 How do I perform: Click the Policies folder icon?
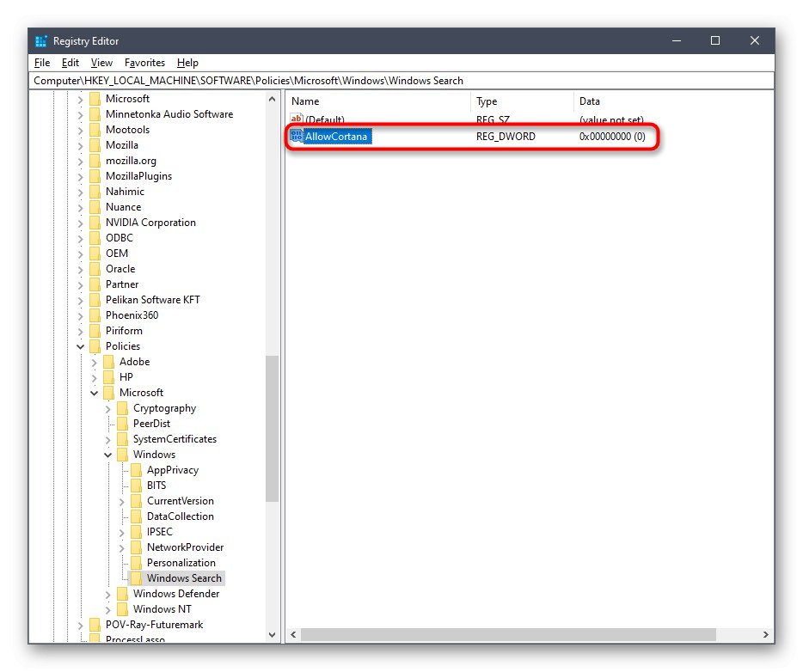[x=95, y=346]
